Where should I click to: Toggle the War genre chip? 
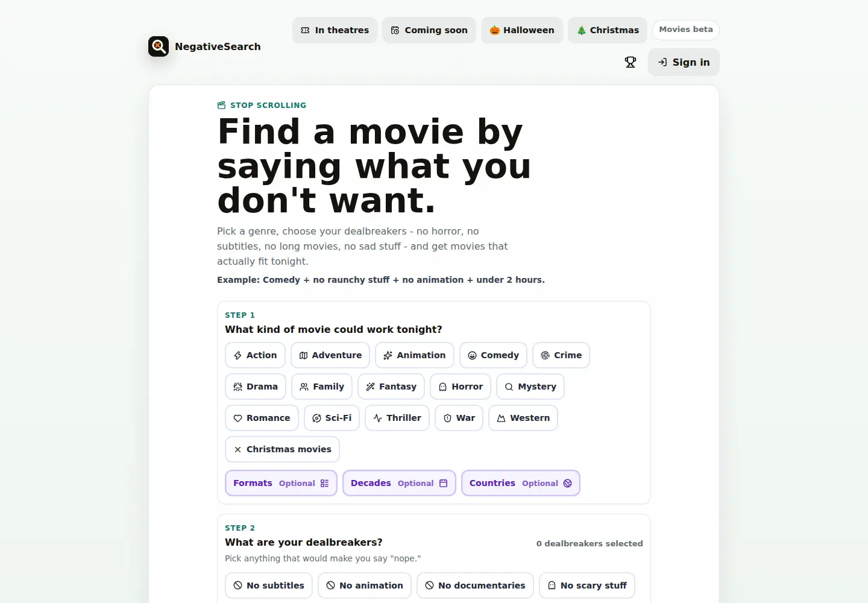(459, 418)
